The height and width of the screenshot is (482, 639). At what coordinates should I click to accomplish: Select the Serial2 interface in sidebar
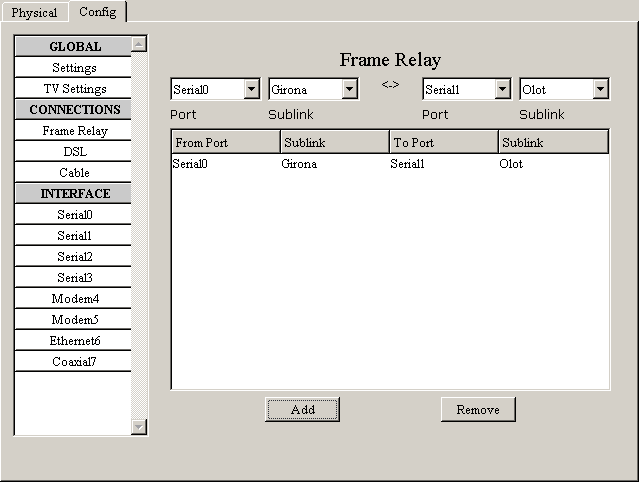(x=74, y=257)
